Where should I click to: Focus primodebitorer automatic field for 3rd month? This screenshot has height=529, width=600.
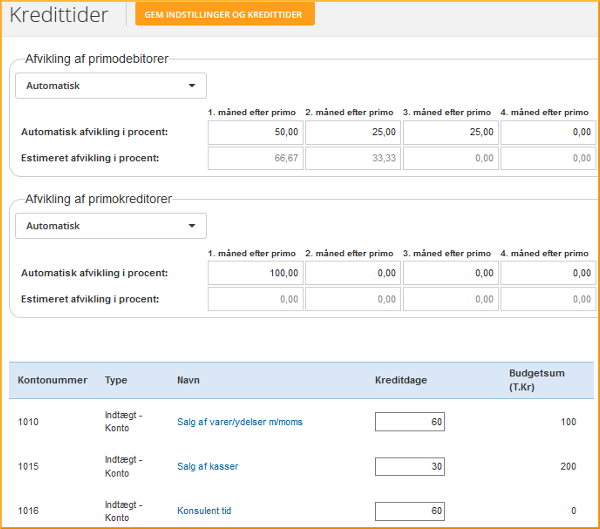coord(450,132)
